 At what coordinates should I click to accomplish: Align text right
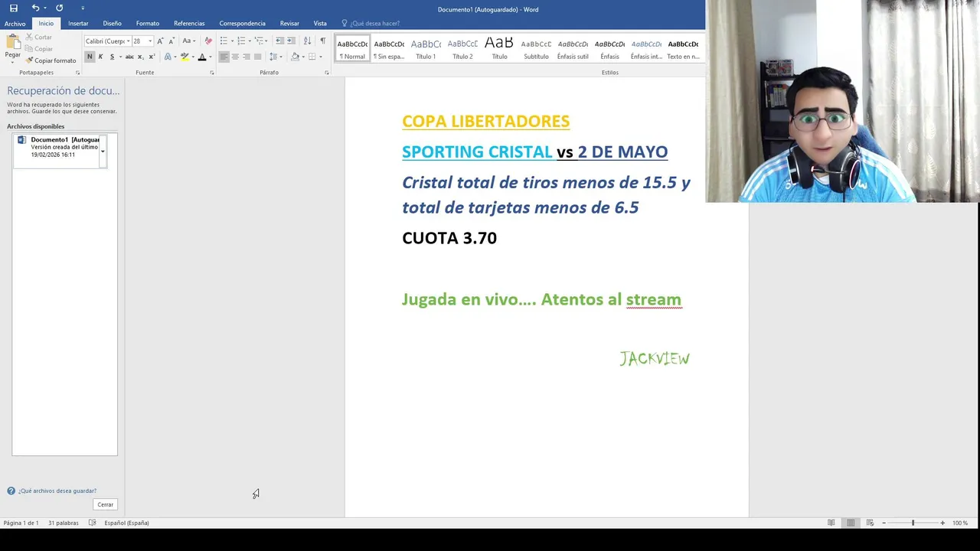pos(247,57)
